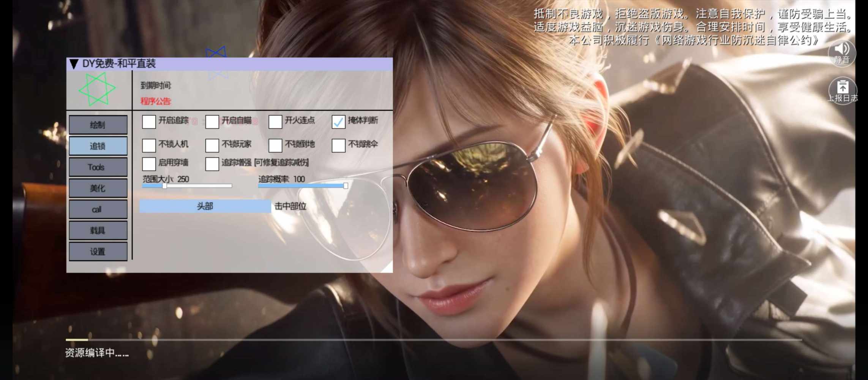Viewport: 868px width, 380px height.
Task: Collapse the DY免费-和平直装 panel with the triangle
Action: point(74,64)
